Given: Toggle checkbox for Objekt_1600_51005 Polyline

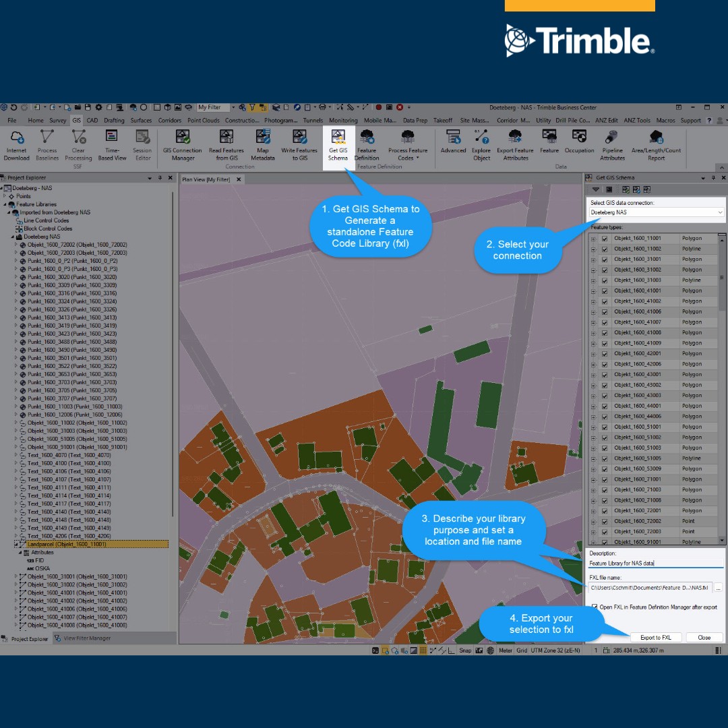Looking at the screenshot, I should pos(605,459).
